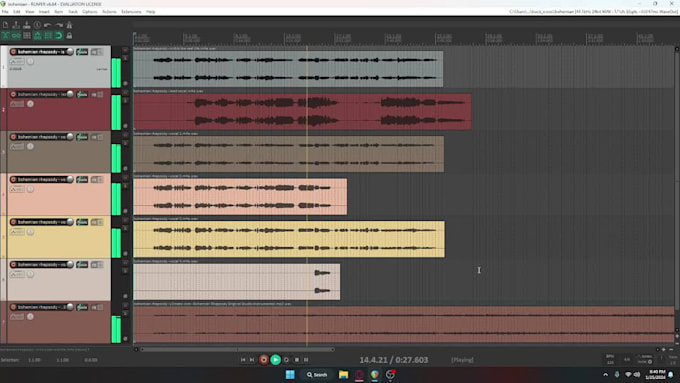Open the Insert menu
Screen dimensions: 680x383
pos(44,12)
